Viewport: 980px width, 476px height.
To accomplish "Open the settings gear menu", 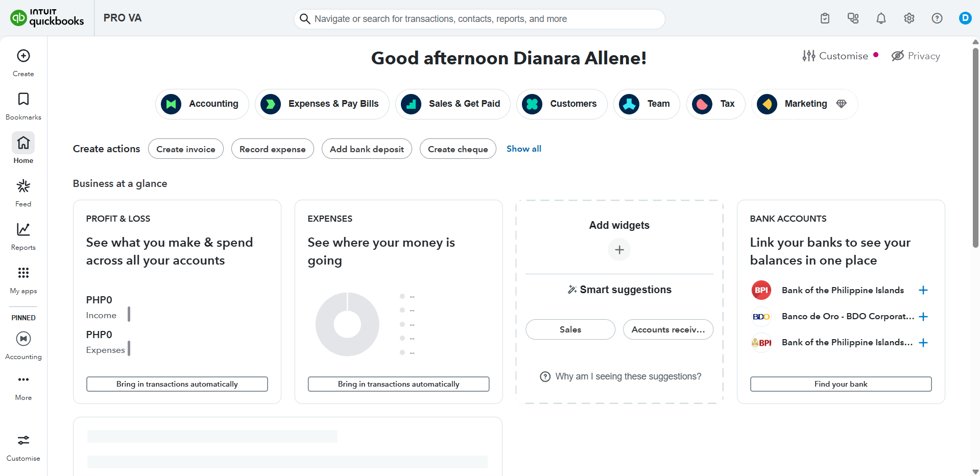I will coord(909,18).
